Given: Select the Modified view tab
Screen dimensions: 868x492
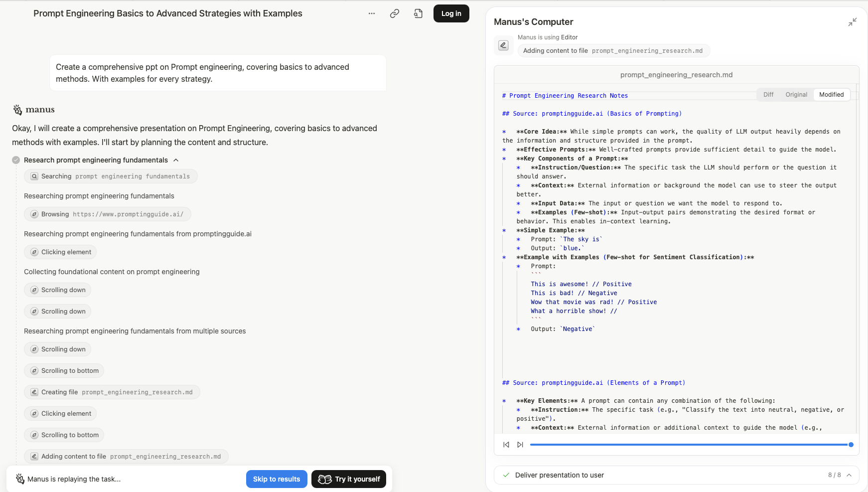Looking at the screenshot, I should tap(831, 95).
